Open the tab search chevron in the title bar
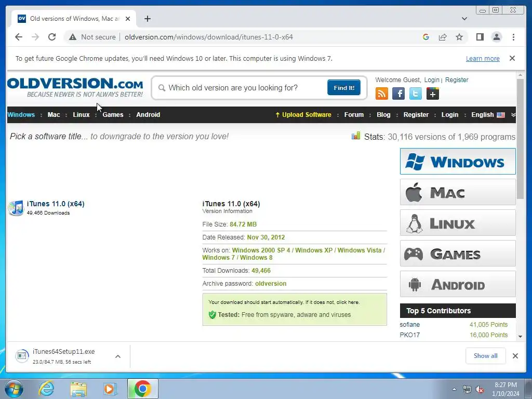Image resolution: width=532 pixels, height=399 pixels. pos(464,19)
